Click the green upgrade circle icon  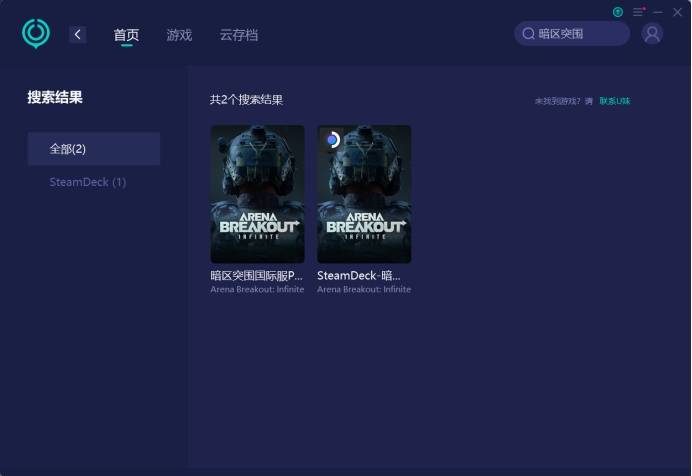[x=618, y=12]
